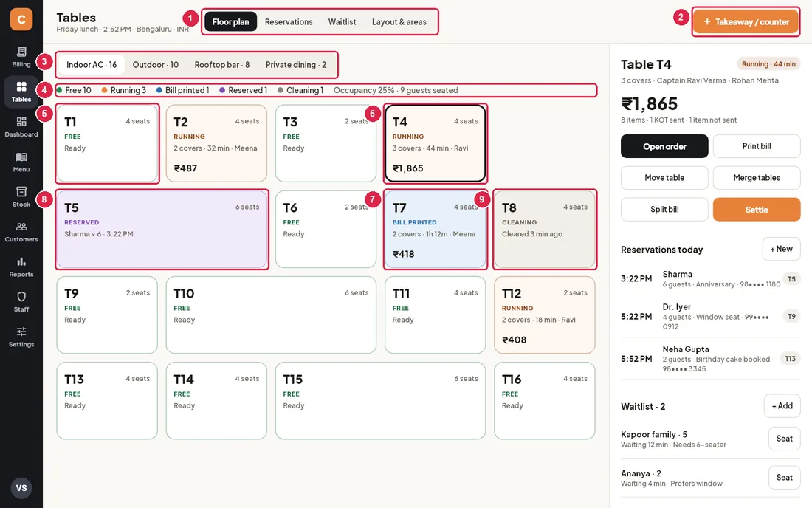Viewport: 812px width, 508px height.
Task: Open the Staff shield icon
Action: (21, 302)
